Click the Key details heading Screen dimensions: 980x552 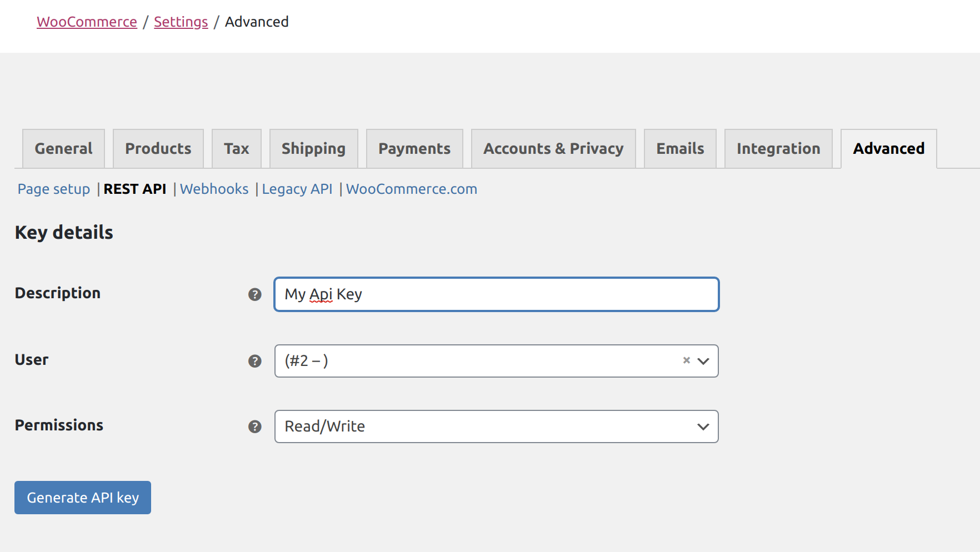64,233
